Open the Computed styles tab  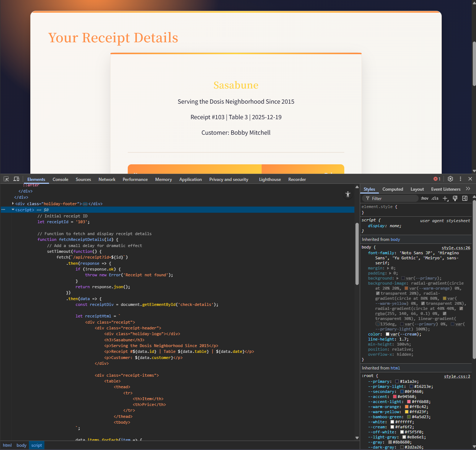pos(393,189)
